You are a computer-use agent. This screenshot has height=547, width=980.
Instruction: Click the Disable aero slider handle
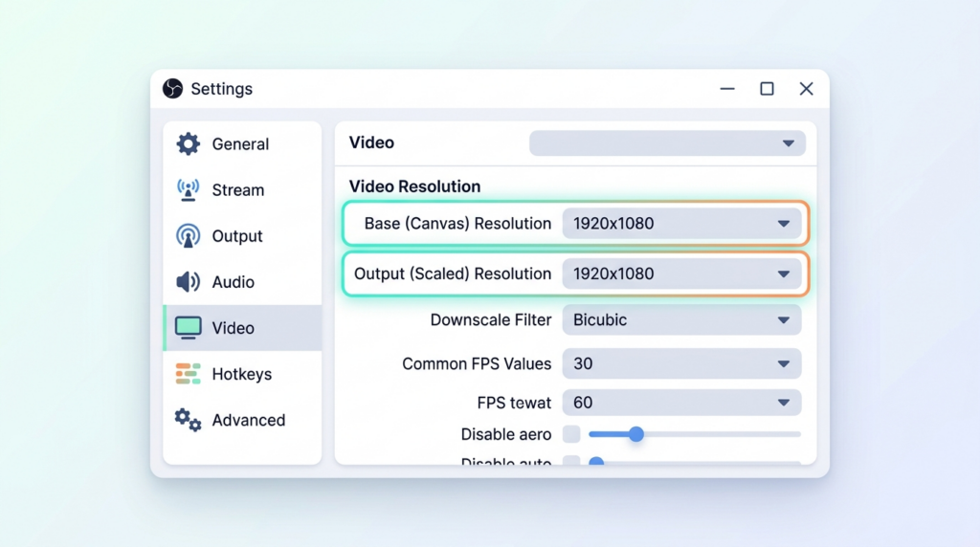point(636,434)
